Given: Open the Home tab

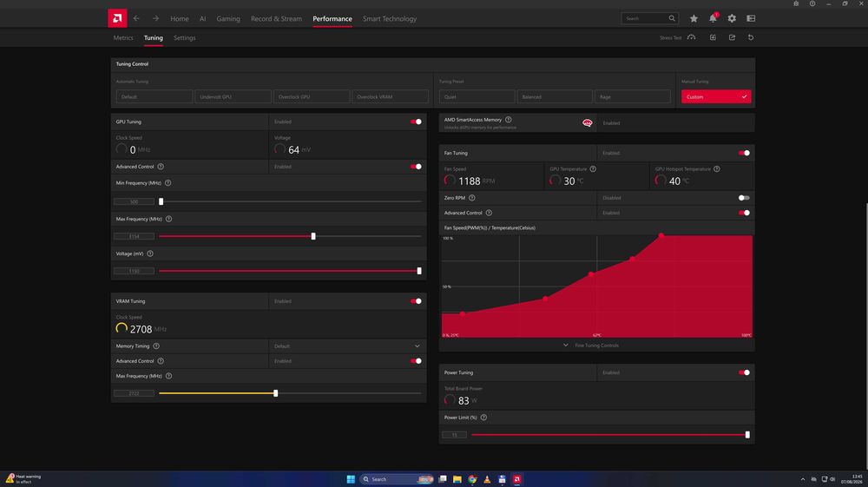Looking at the screenshot, I should [180, 18].
